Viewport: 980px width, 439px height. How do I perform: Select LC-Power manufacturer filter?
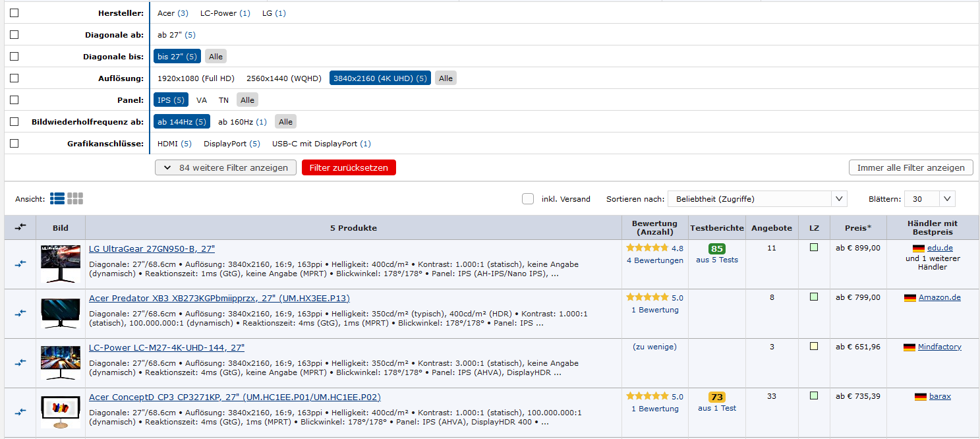tap(225, 13)
